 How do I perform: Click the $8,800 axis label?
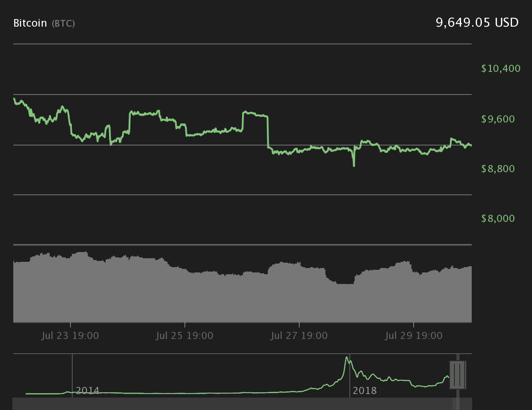pos(498,169)
